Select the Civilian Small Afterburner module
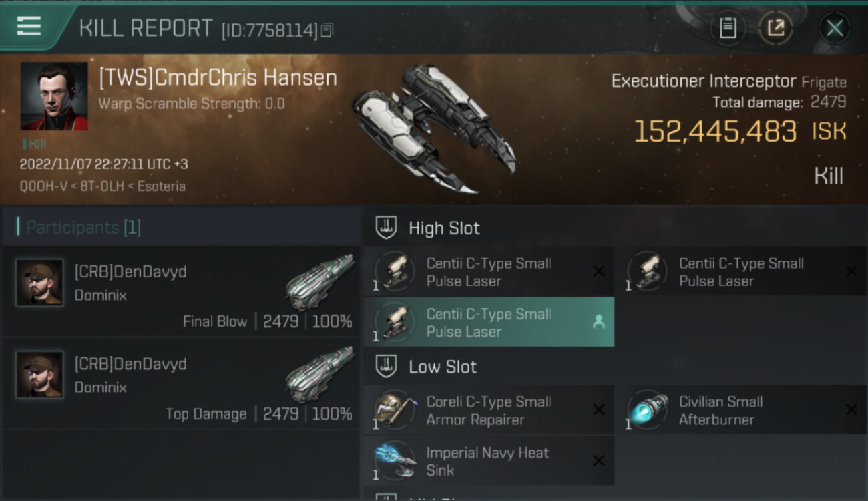Viewport: 868px width, 501px height. (721, 411)
